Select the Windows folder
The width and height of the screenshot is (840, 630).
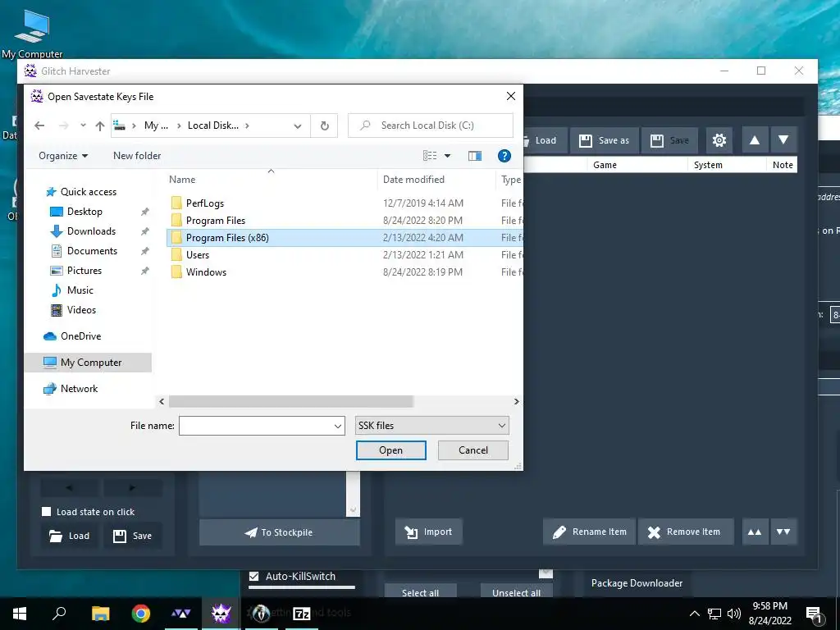(199, 272)
